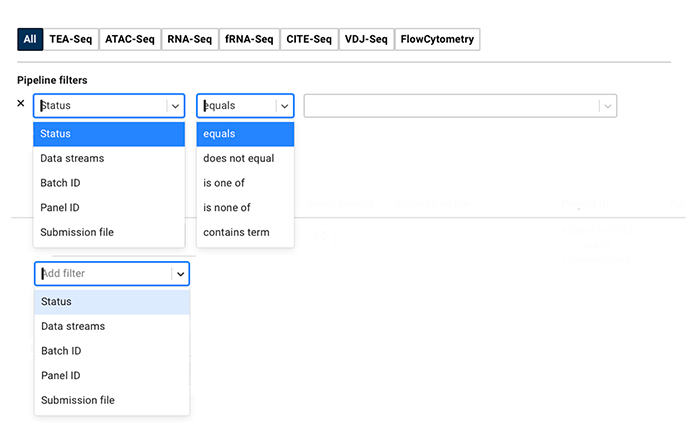686x432 pixels.
Task: Click the Add filter text input
Action: [x=100, y=274]
